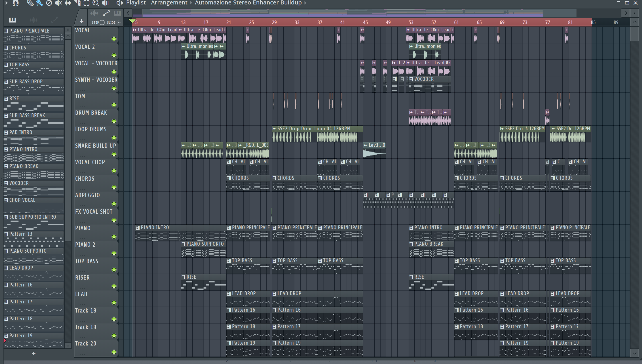Click bar 29 on the timeline ruler
The image size is (642, 364).
tap(274, 22)
